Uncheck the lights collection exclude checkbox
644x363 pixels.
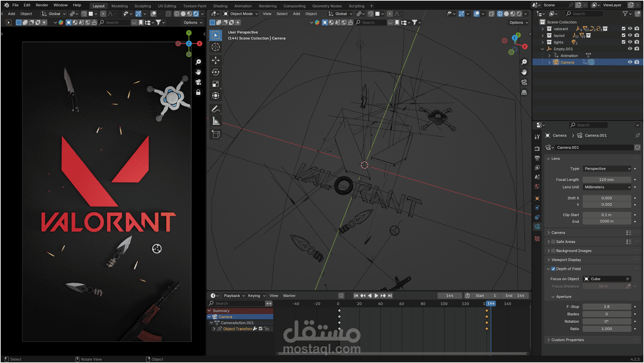pyautogui.click(x=623, y=42)
